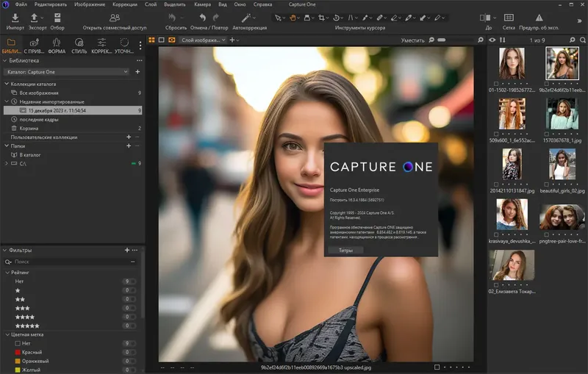Select the crop cursor tool

322,18
